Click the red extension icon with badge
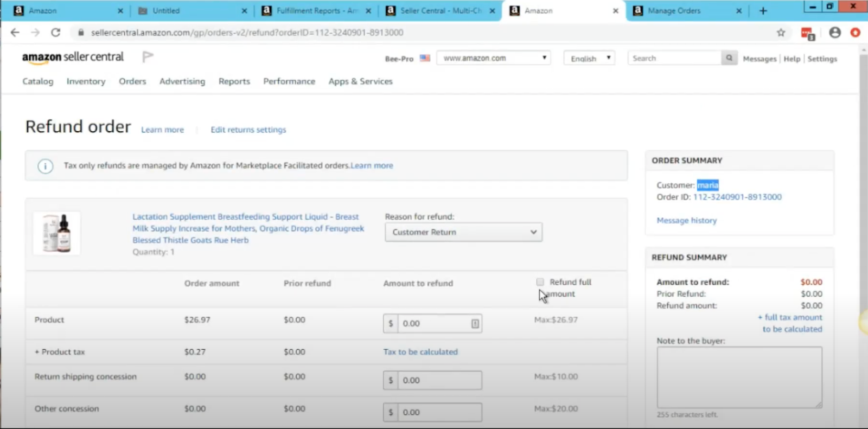The height and width of the screenshot is (429, 868). [x=808, y=34]
